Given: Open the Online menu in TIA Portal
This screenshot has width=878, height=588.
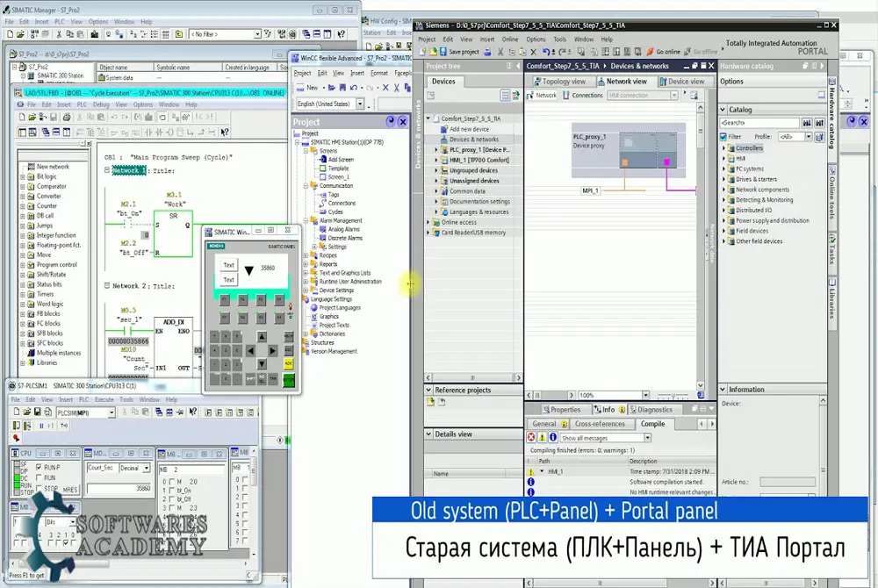Looking at the screenshot, I should (509, 39).
